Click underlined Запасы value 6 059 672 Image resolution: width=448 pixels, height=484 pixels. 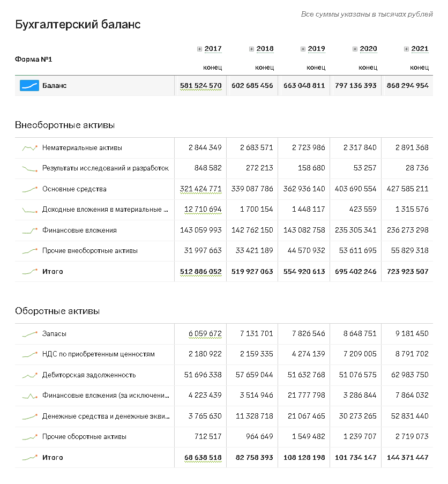pos(205,334)
